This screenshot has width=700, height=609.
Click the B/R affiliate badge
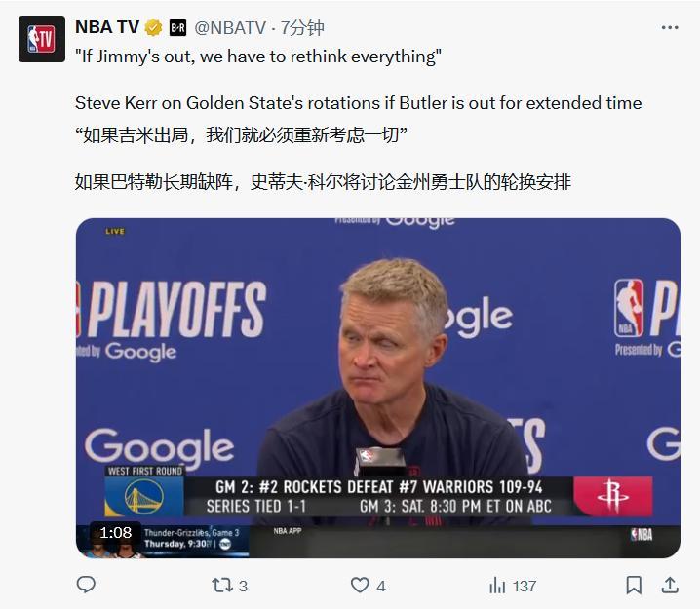tap(177, 28)
